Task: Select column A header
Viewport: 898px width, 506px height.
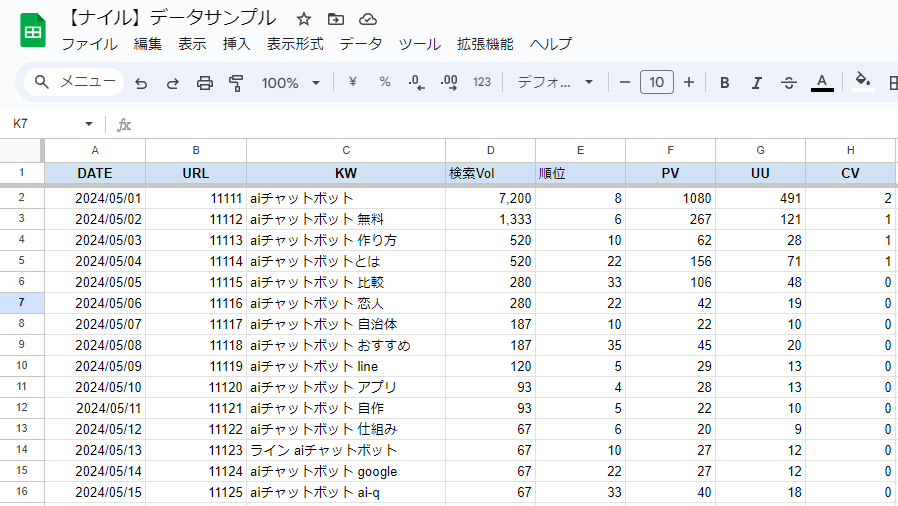Action: [95, 151]
